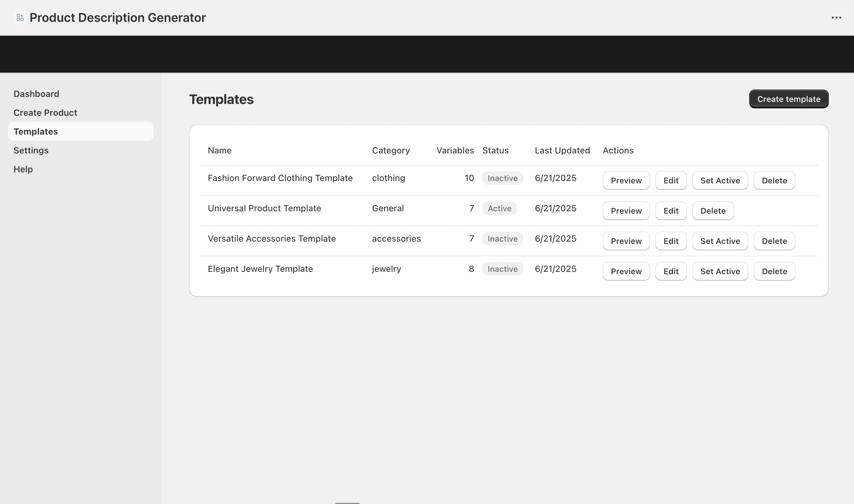Image resolution: width=854 pixels, height=504 pixels.
Task: Delete the Universal Product Template
Action: [x=713, y=211]
